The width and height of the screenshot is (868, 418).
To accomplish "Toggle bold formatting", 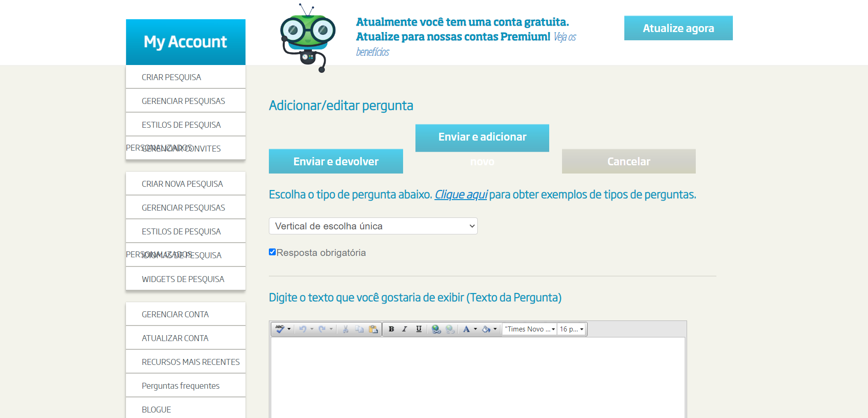I will click(x=391, y=329).
